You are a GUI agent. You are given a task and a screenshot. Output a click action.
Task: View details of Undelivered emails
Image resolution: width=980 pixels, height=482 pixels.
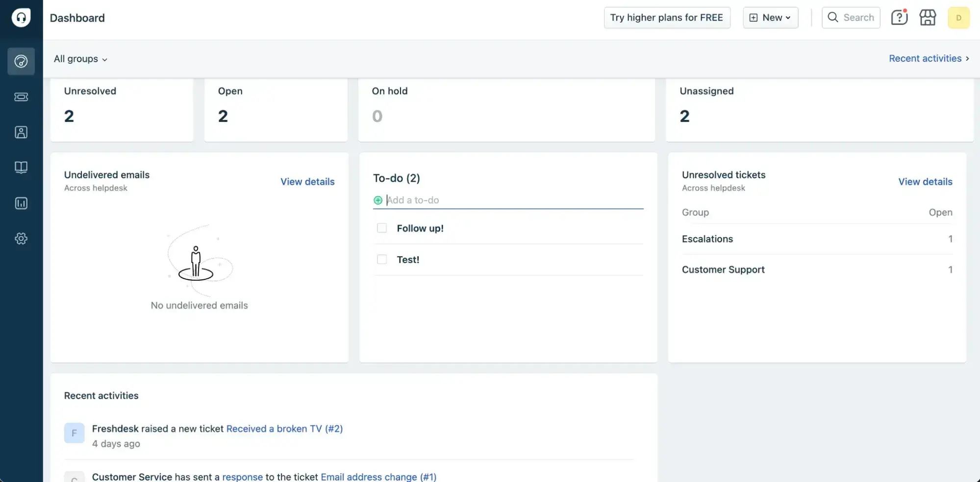(x=307, y=181)
